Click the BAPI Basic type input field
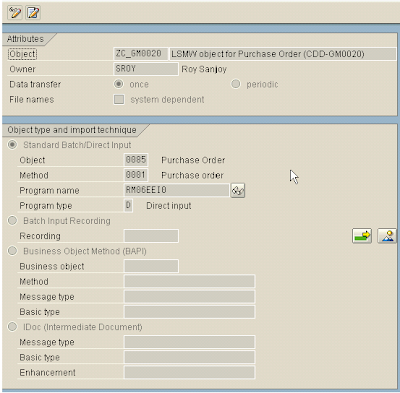The width and height of the screenshot is (400, 393). pos(189,312)
